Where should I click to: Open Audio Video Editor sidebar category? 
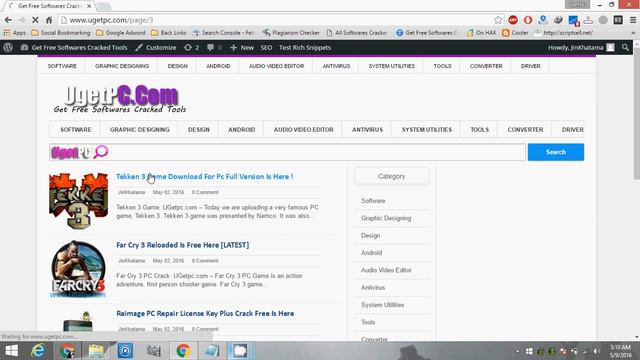(x=386, y=270)
